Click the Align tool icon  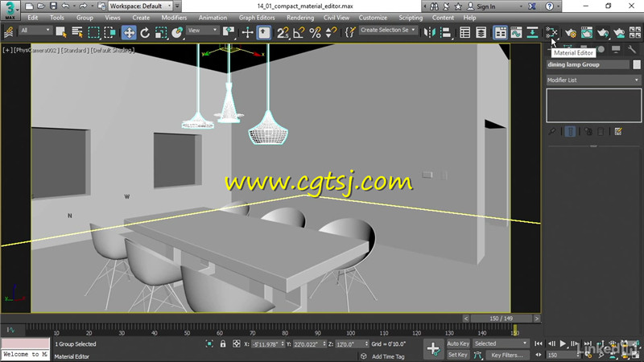point(446,32)
